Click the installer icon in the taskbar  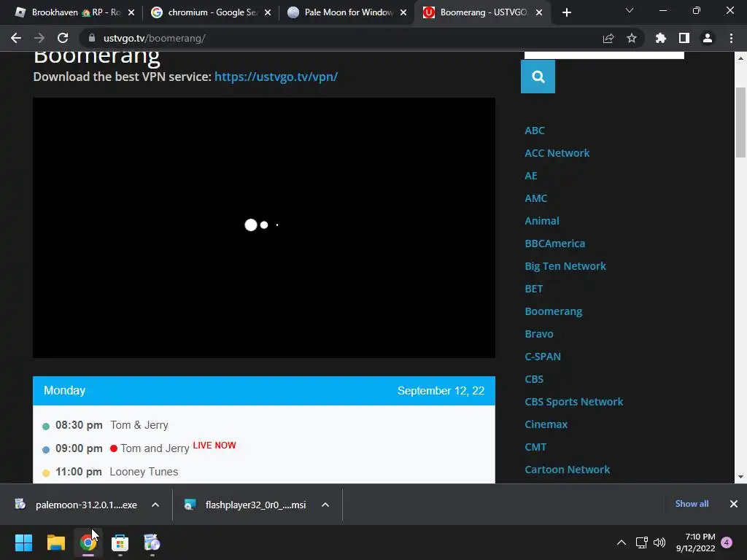pos(152,542)
